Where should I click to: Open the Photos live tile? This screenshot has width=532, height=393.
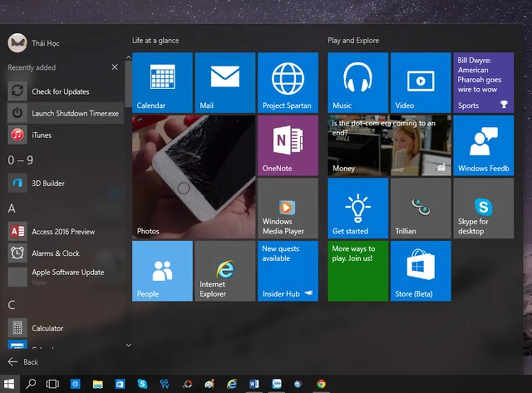pyautogui.click(x=193, y=177)
